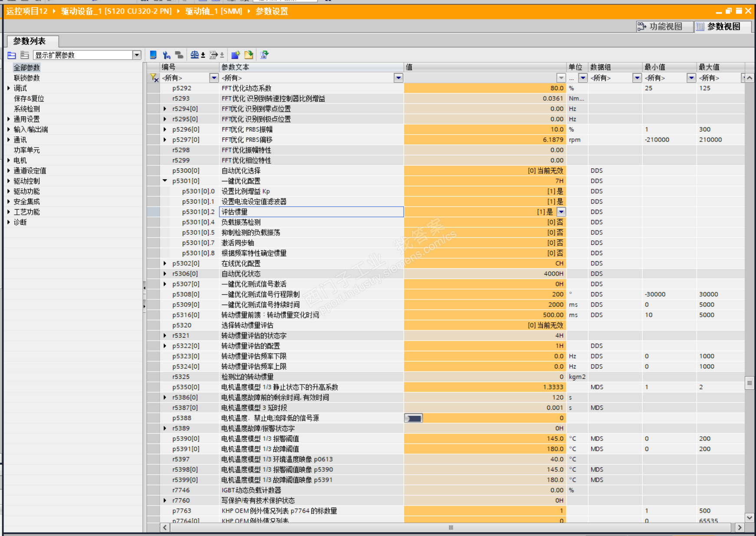Click the gray stacked blocks toolbar icon
The image size is (756, 536).
tap(179, 55)
